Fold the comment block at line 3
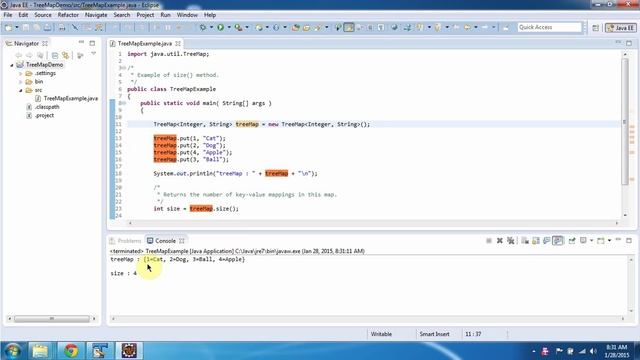Image resolution: width=640 pixels, height=360 pixels. [x=123, y=68]
